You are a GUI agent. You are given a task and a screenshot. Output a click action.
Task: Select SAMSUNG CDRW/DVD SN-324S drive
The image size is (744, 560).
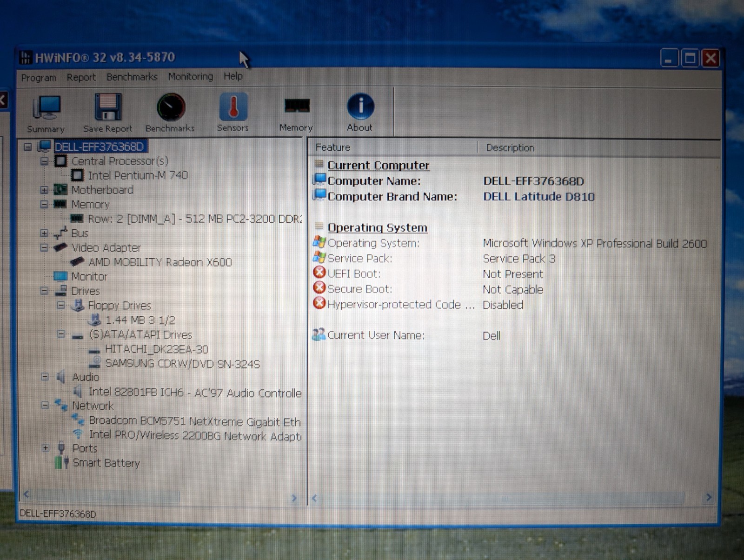click(x=182, y=363)
